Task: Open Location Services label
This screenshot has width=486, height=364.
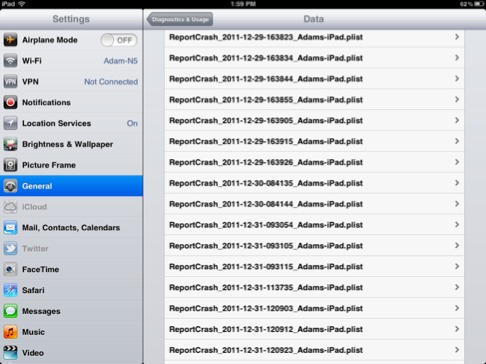Action: click(x=57, y=123)
